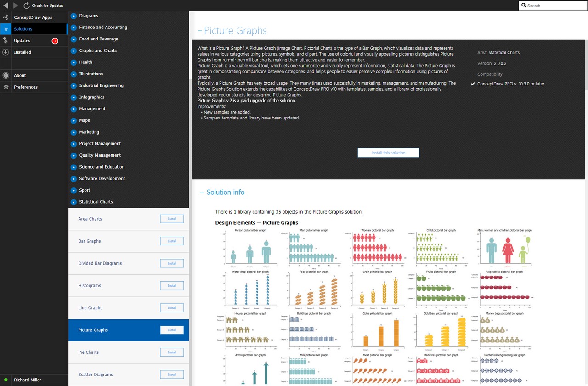
Task: Open the Installed section
Action: click(34, 52)
